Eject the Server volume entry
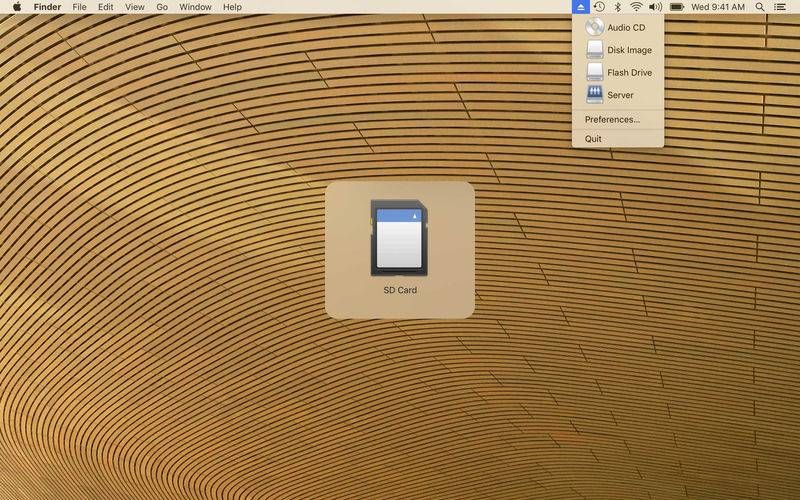Image resolution: width=800 pixels, height=500 pixels. (x=618, y=95)
